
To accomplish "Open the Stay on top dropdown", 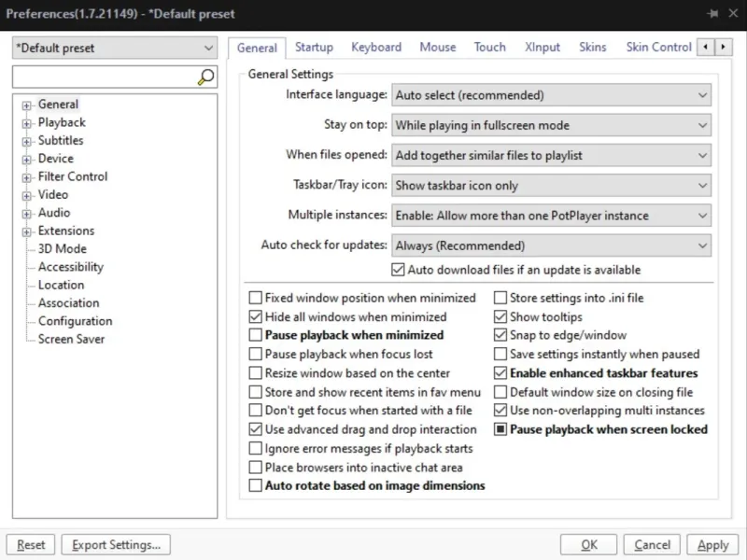I will 551,125.
